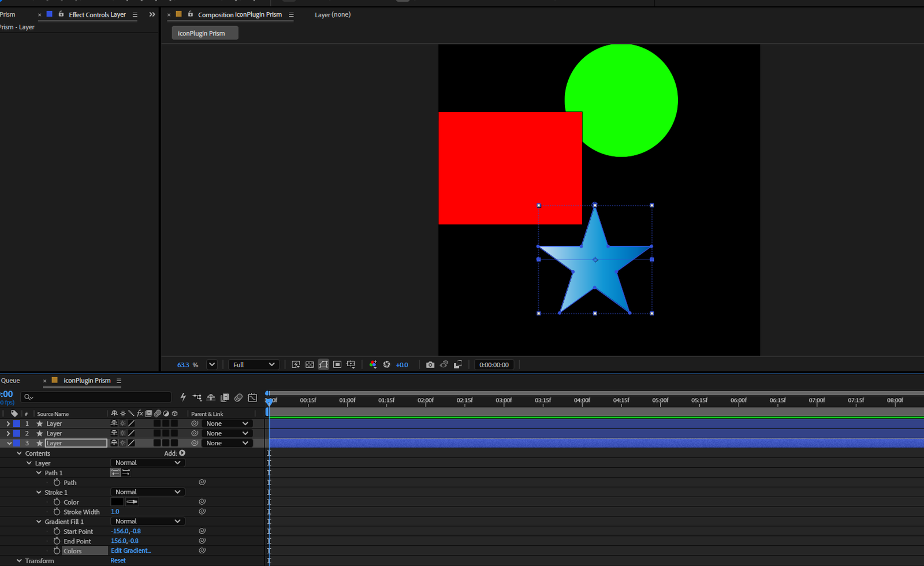924x566 pixels.
Task: Show hidden panel tabs with double chevron
Action: coord(152,14)
